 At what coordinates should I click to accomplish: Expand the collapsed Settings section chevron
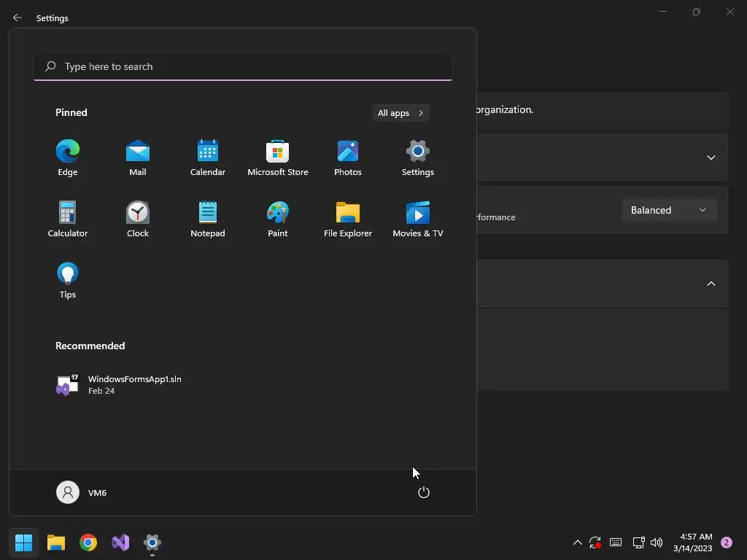[711, 157]
